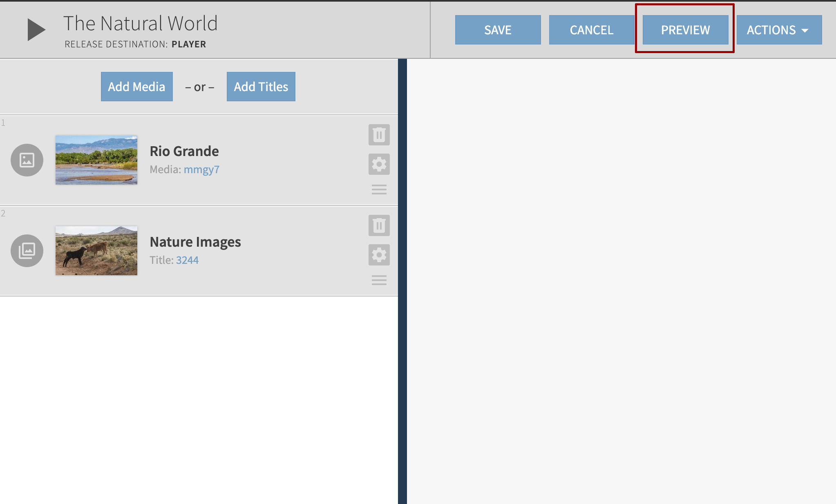
Task: Delete the Nature Images item using its trash icon
Action: tap(378, 225)
